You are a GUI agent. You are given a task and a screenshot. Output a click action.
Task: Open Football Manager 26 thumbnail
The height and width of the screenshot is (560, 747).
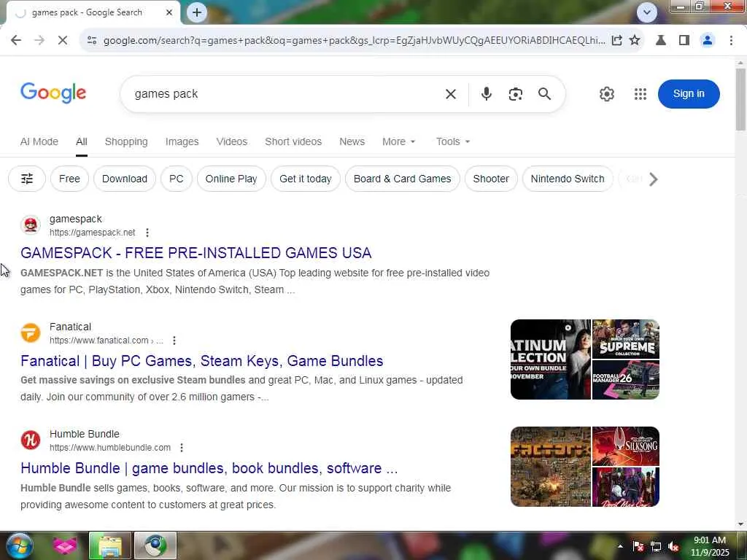(625, 380)
